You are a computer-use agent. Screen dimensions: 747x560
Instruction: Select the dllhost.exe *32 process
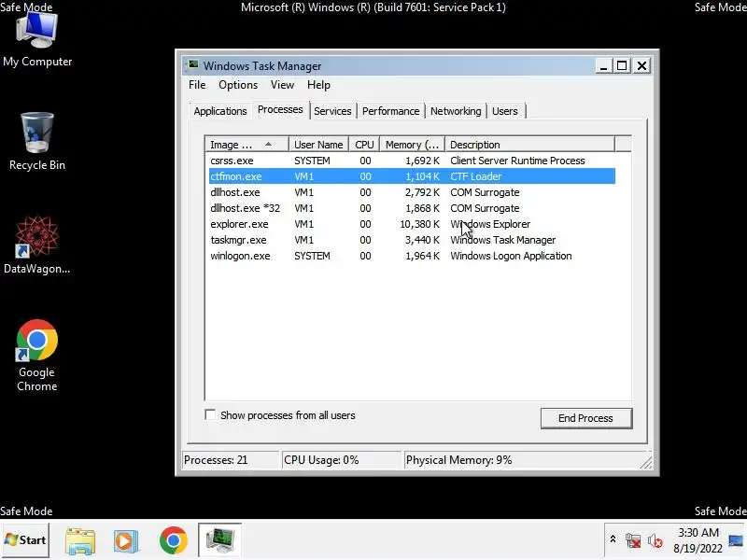pyautogui.click(x=412, y=208)
